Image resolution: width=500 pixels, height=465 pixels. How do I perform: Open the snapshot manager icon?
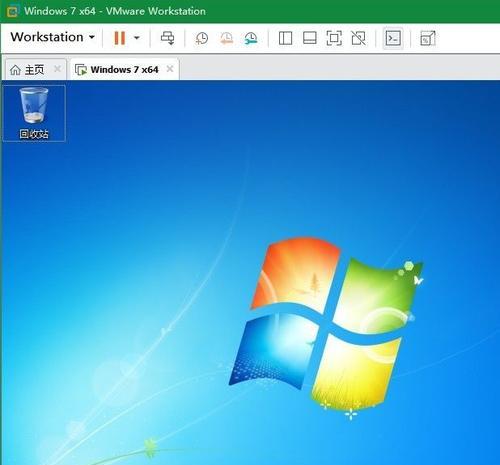point(251,38)
